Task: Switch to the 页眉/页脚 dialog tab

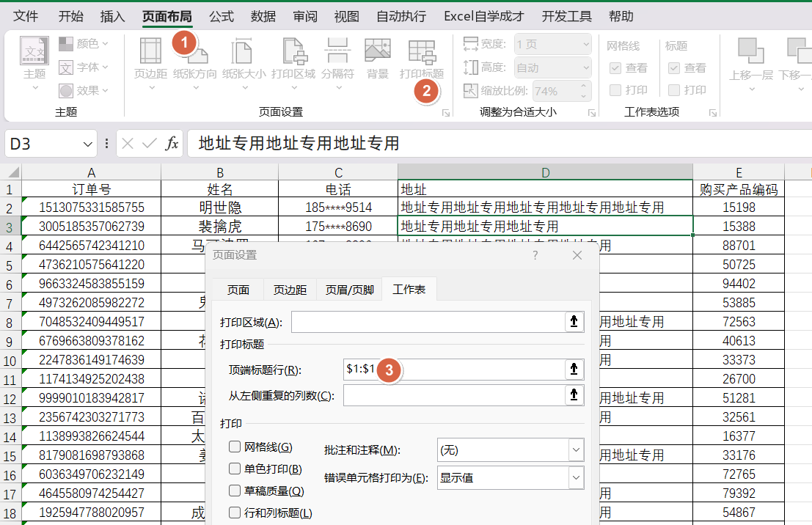Action: [350, 290]
